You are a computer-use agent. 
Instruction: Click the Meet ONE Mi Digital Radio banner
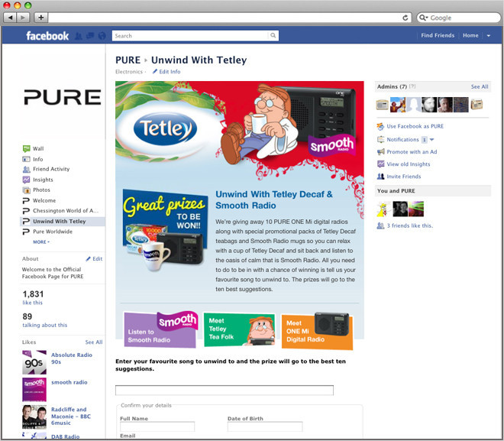317,331
